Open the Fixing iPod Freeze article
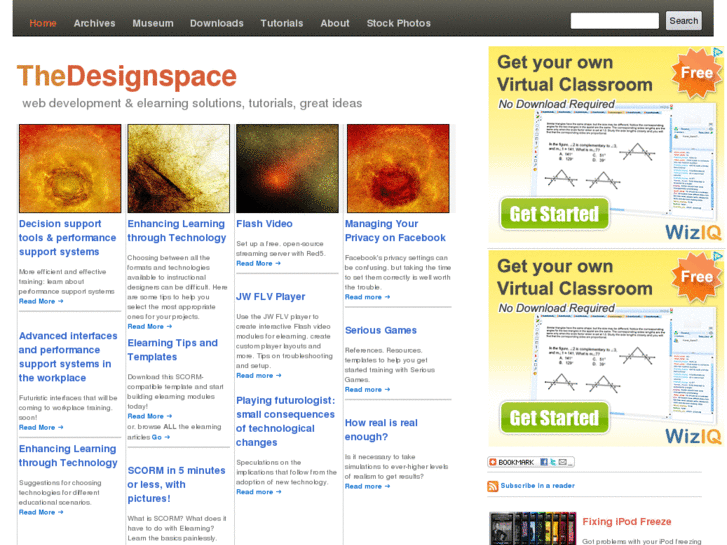 tap(626, 522)
